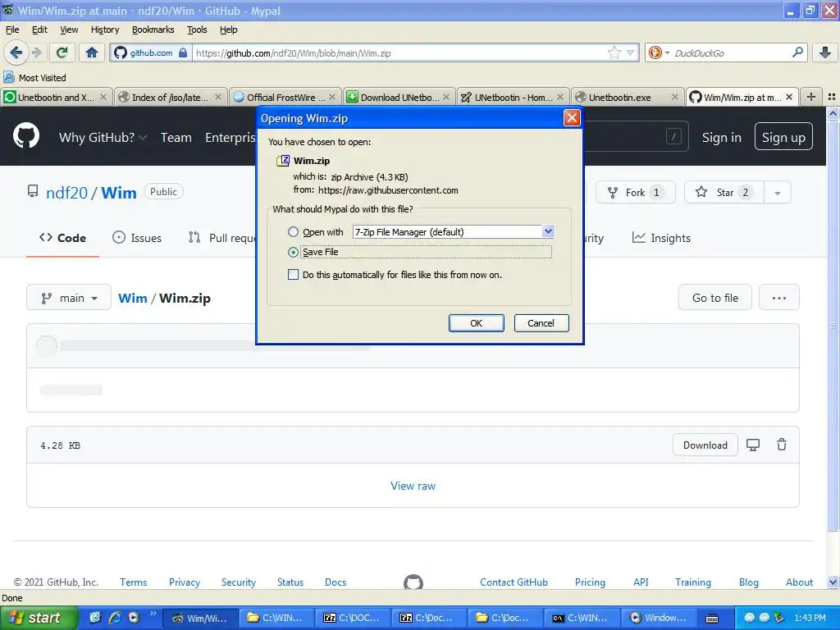Click the trash delete file icon
The image size is (840, 630).
tap(782, 445)
